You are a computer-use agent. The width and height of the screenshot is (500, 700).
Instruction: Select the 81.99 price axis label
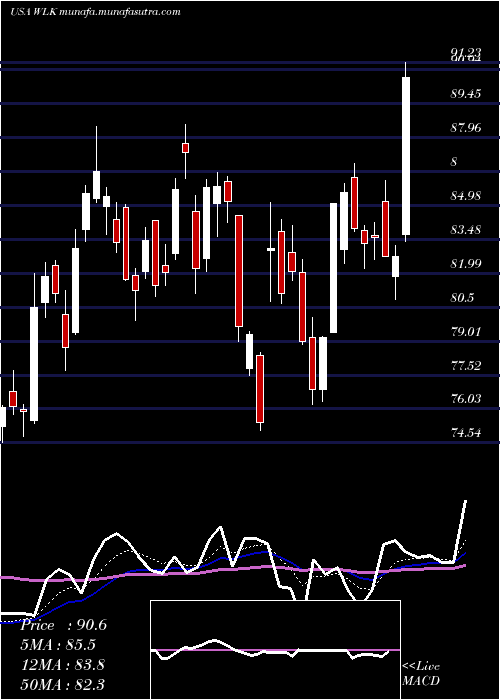[x=466, y=263]
